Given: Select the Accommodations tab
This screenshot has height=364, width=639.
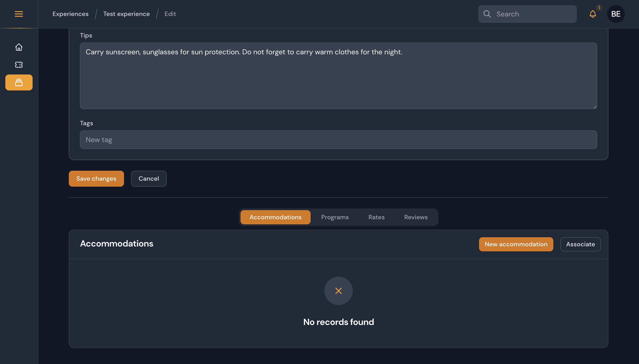Looking at the screenshot, I should point(275,217).
